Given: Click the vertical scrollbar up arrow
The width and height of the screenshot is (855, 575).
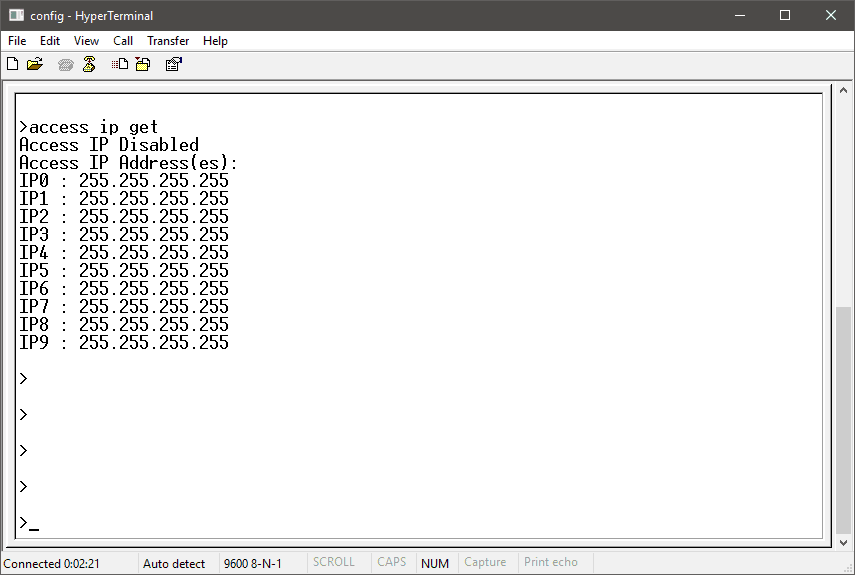Looking at the screenshot, I should 844,91.
